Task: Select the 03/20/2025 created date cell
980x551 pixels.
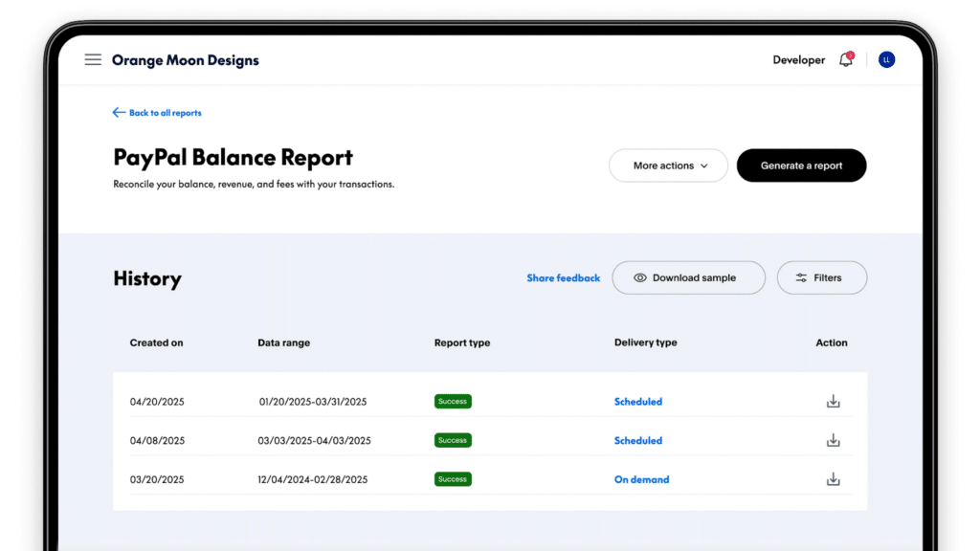Action: pos(157,480)
